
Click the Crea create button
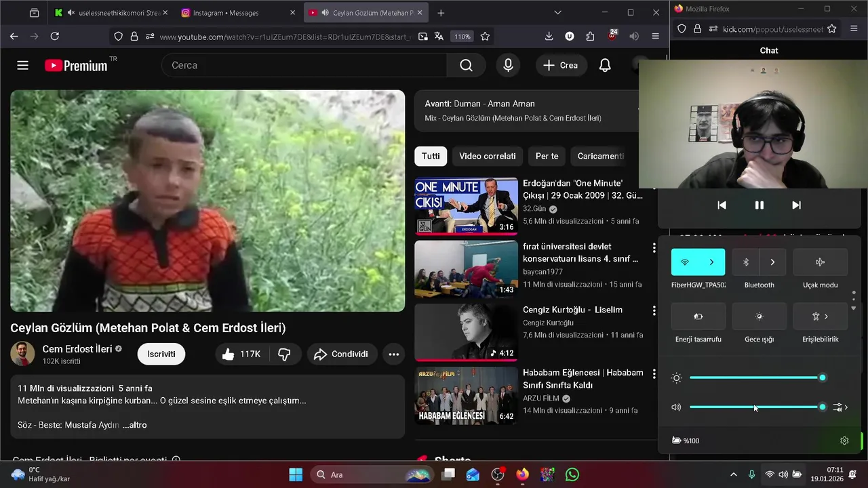[560, 65]
